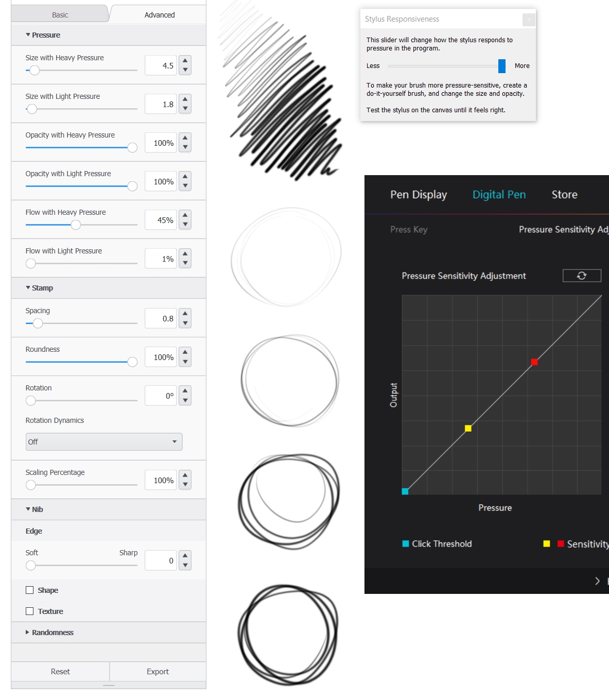
Task: Click the Export button
Action: pos(158,672)
